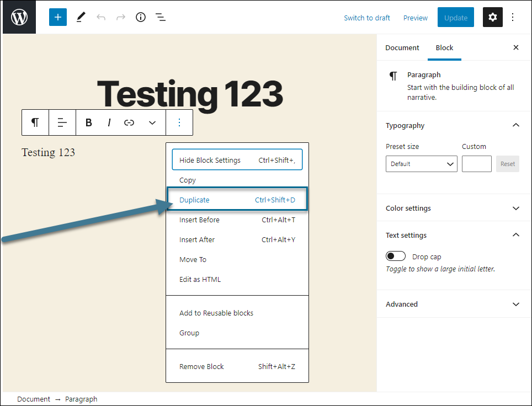This screenshot has width=532, height=406.
Task: Open more rich text controls chevron
Action: click(152, 122)
